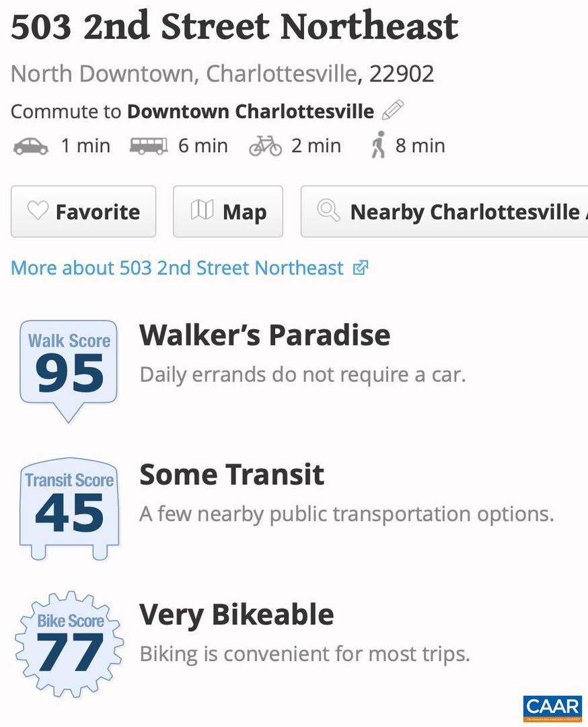588x727 pixels.
Task: Click the Some Transit heading
Action: pos(231,475)
